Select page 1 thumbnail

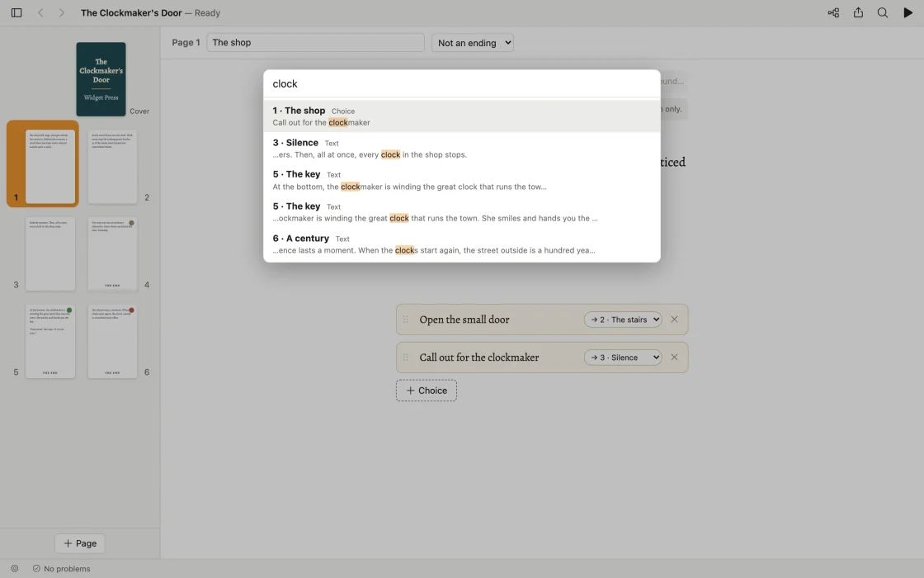50,166
